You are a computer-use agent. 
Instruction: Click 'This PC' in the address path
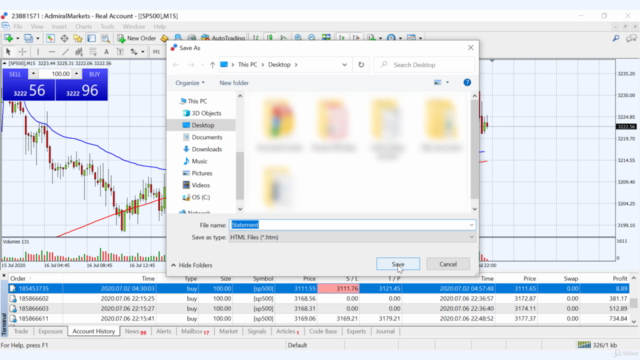point(247,65)
